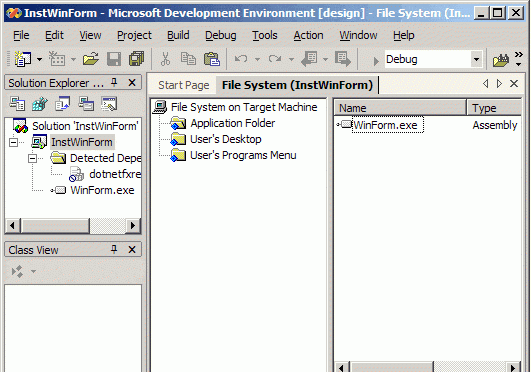Image resolution: width=531 pixels, height=372 pixels.
Task: Click the Cut scissors icon
Action: pyautogui.click(x=165, y=59)
